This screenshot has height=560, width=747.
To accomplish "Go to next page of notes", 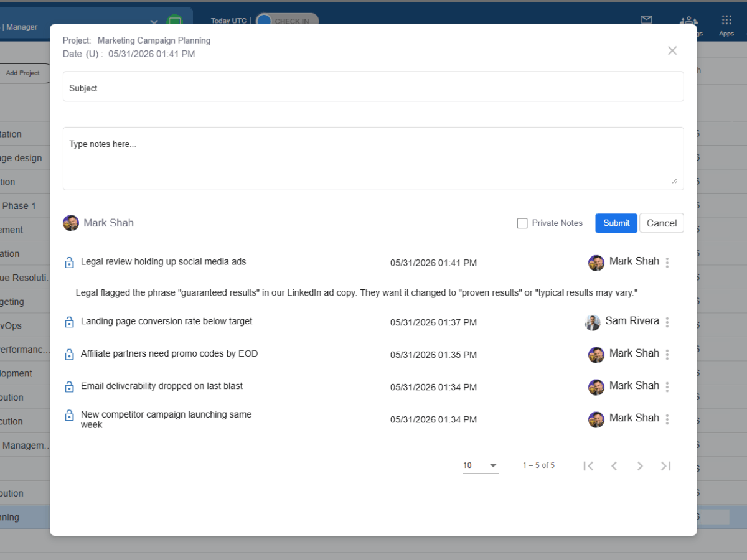I will tap(640, 466).
